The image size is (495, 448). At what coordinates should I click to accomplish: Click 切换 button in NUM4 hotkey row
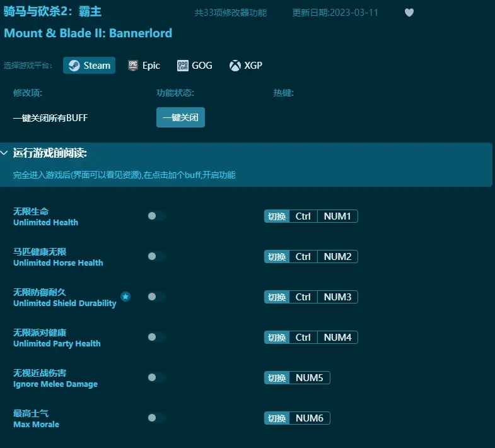(277, 338)
